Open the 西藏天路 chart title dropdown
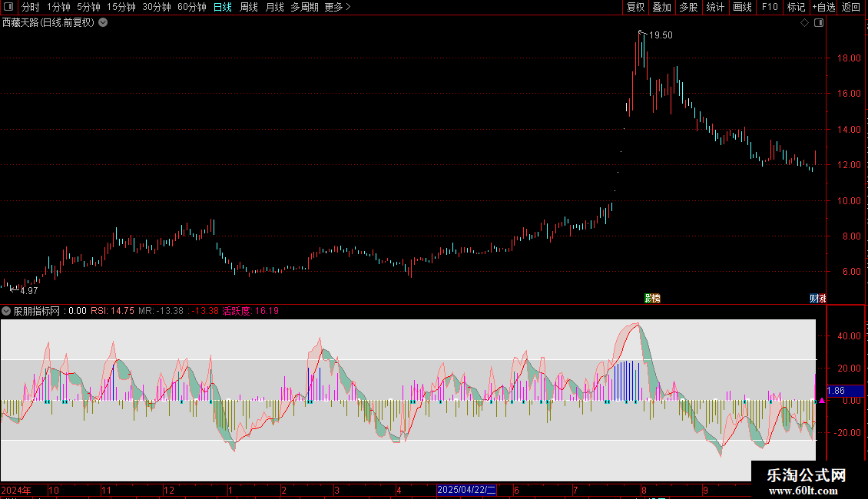 point(103,23)
